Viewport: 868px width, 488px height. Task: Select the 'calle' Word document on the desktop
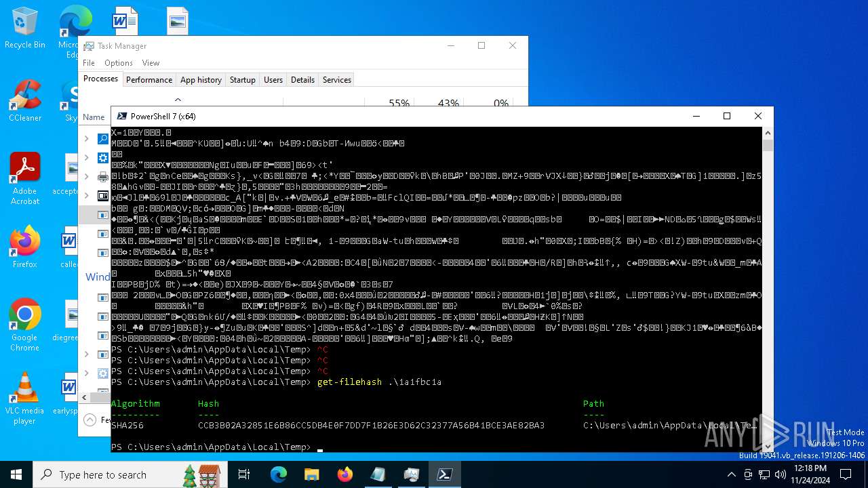[68, 248]
